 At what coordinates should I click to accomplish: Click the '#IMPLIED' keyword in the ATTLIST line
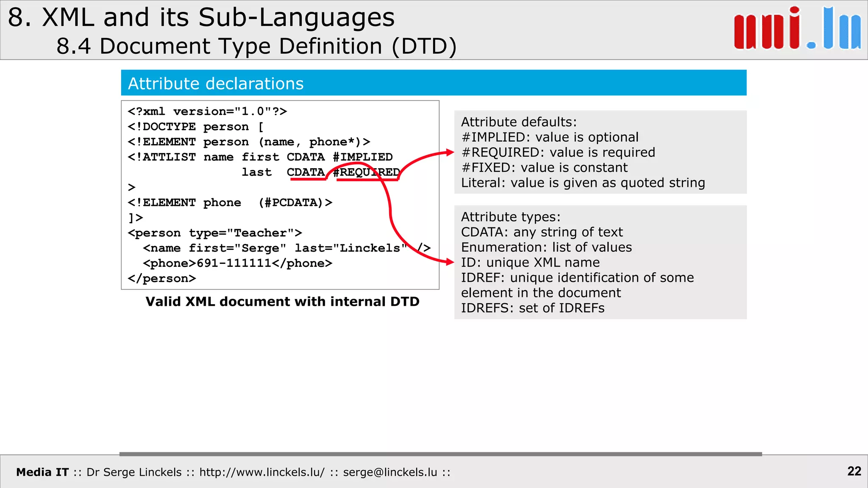tap(363, 157)
